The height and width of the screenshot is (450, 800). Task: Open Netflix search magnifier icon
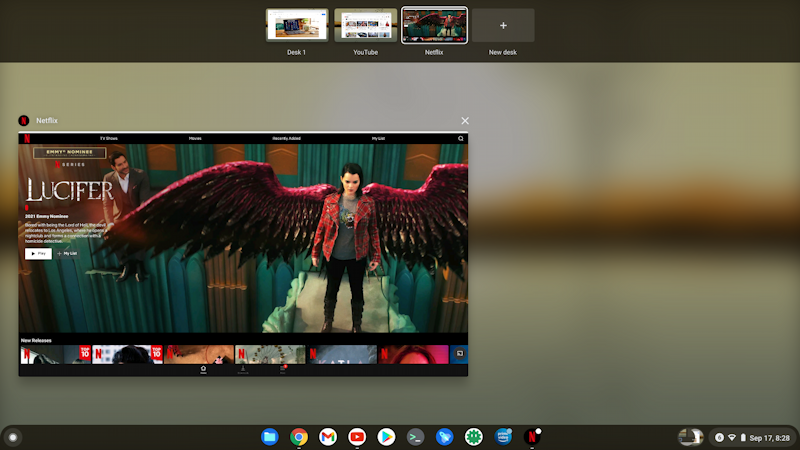point(461,138)
